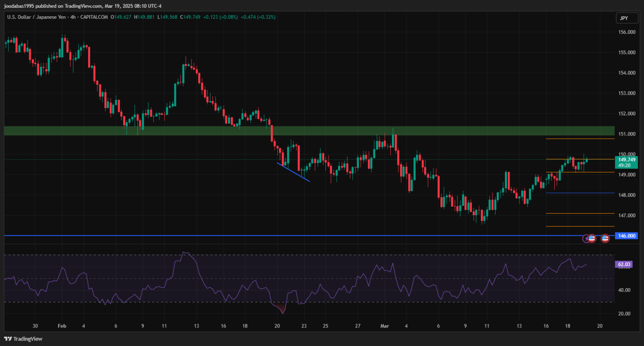Image resolution: width=644 pixels, height=346 pixels.
Task: Click the purple lightning event icon
Action: click(586, 238)
